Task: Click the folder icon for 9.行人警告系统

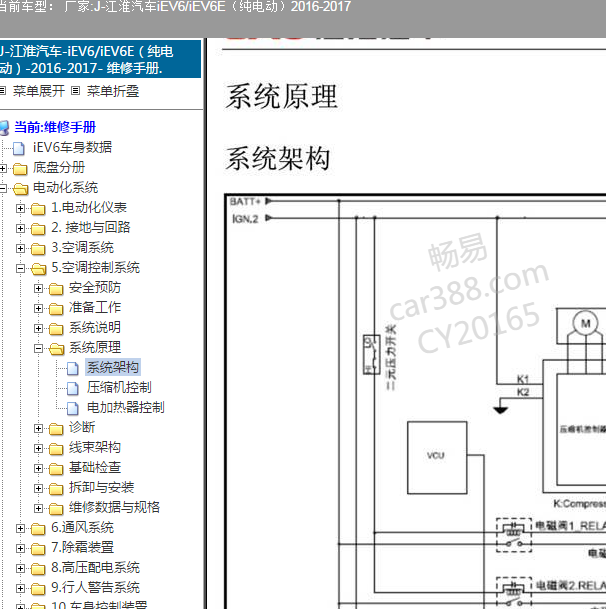Action: [x=38, y=589]
